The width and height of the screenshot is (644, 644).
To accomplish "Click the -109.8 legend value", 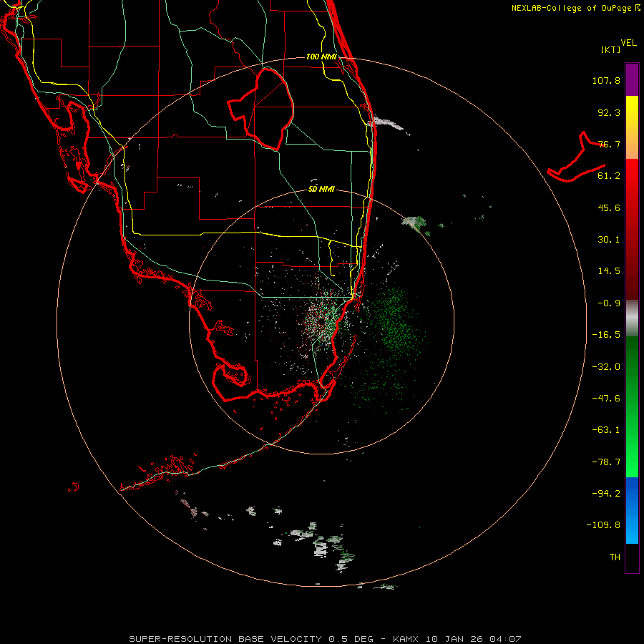I will (604, 525).
